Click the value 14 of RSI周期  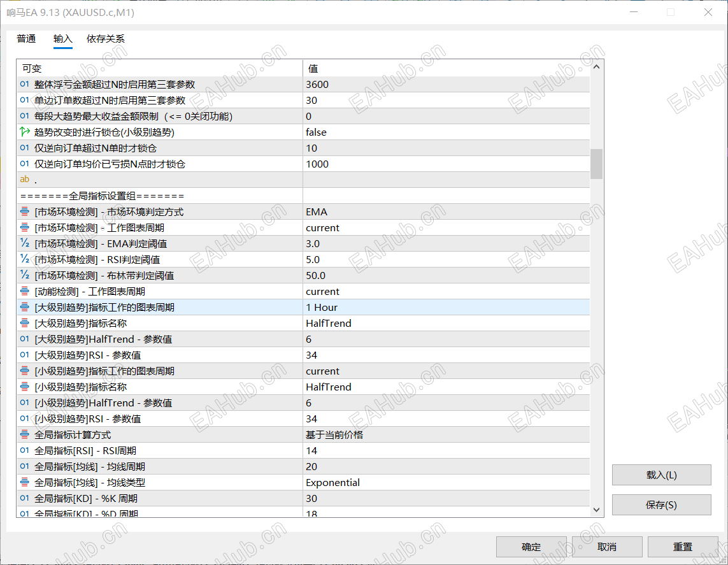click(446, 450)
